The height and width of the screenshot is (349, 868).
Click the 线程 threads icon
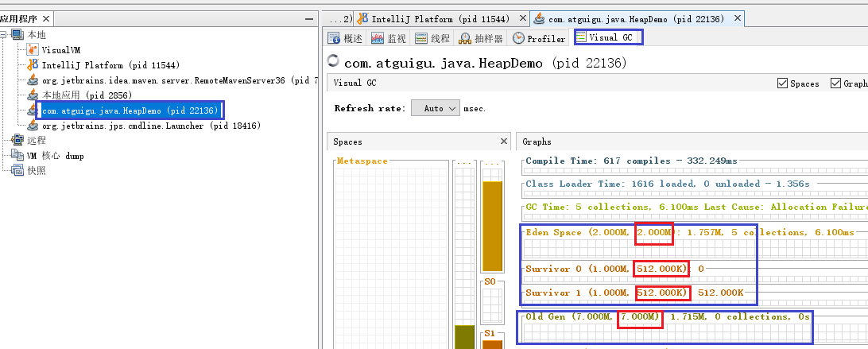pos(421,38)
